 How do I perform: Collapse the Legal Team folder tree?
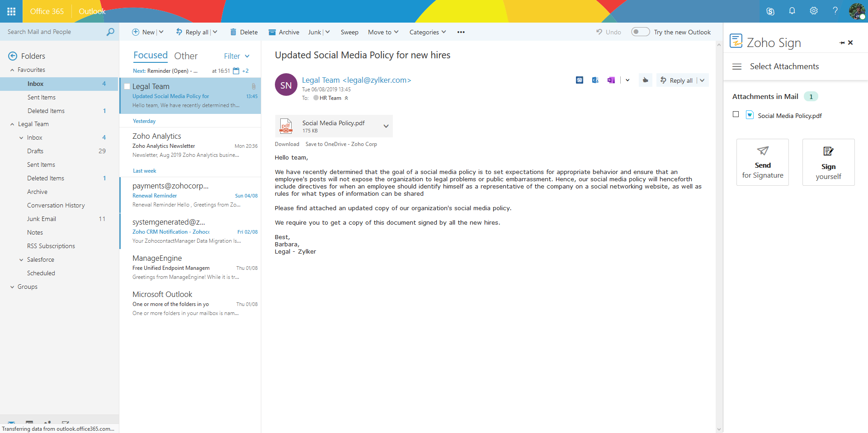coord(12,124)
